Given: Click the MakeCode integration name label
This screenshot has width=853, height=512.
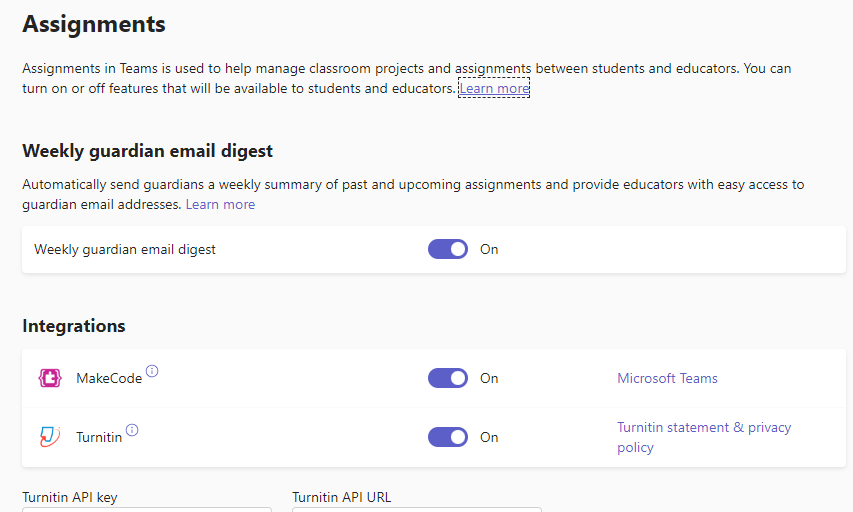Looking at the screenshot, I should pos(109,378).
